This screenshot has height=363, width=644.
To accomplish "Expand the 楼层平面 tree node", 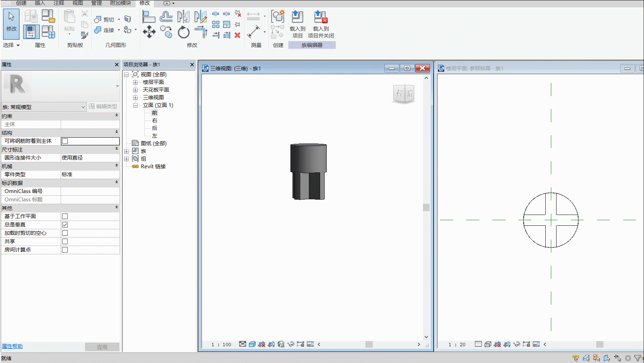I will pos(135,82).
